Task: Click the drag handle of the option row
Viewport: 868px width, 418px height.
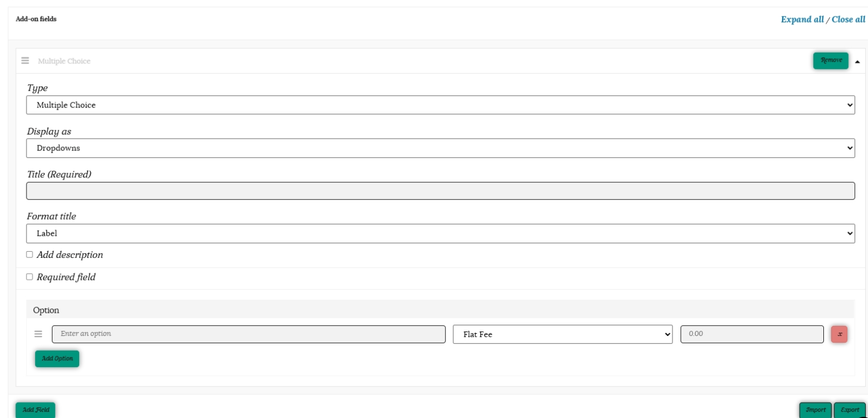Action: (x=38, y=334)
